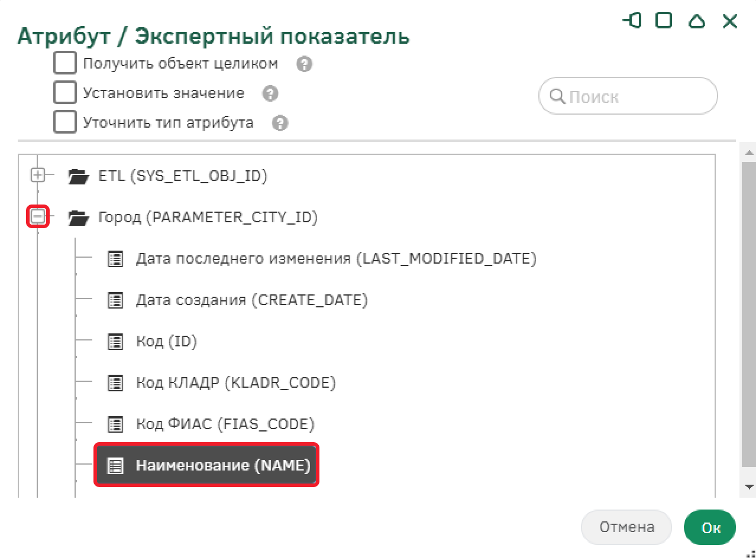756x558 pixels.
Task: Select Код ФИАС (FIAS_CODE) item
Action: click(x=225, y=424)
